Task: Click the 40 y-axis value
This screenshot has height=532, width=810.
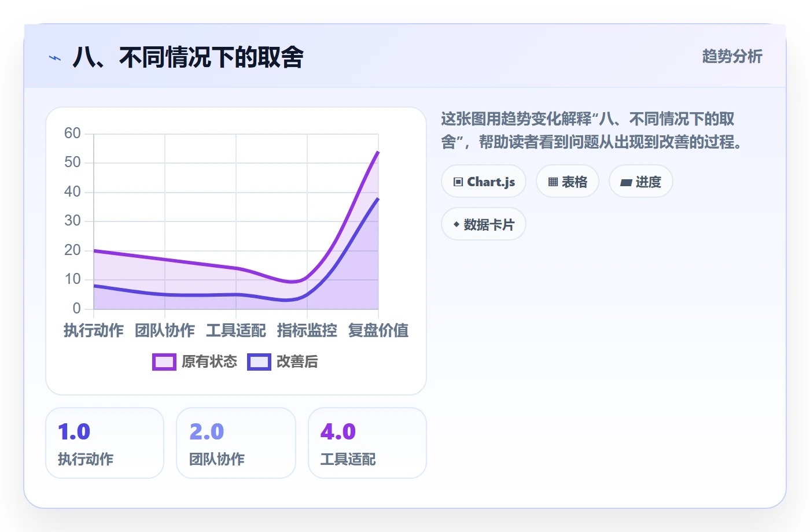Action: [x=72, y=192]
